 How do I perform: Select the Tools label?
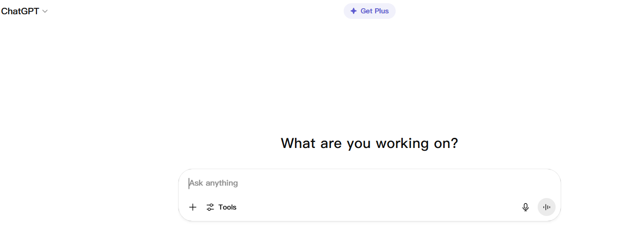(x=227, y=207)
